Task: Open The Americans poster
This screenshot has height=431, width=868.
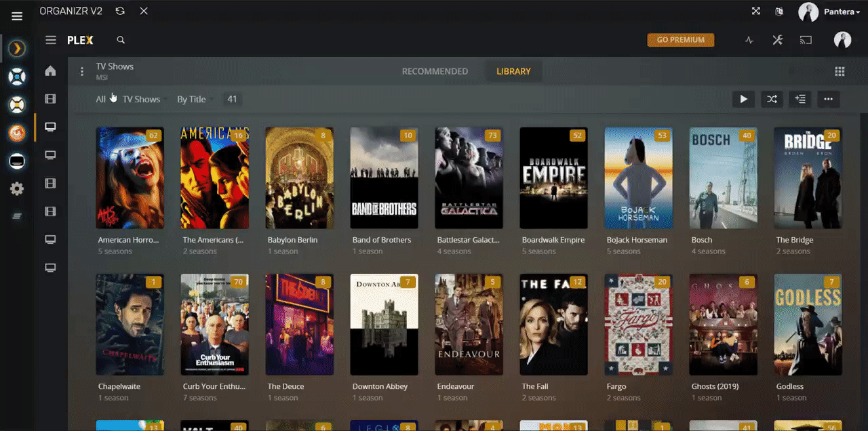Action: point(214,178)
